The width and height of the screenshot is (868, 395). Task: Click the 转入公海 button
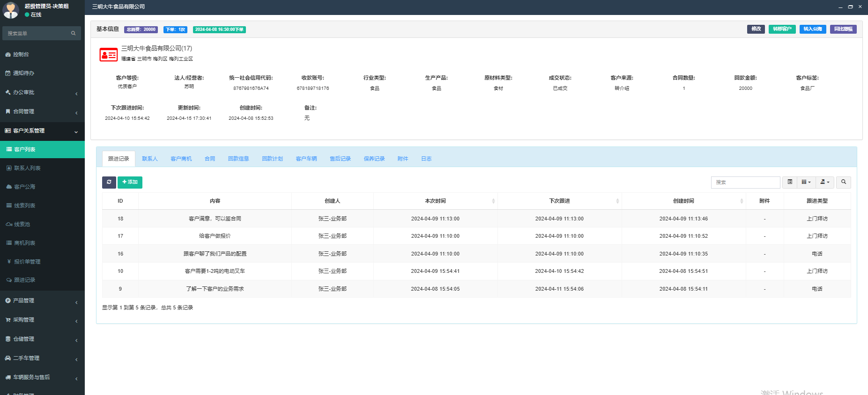point(812,29)
